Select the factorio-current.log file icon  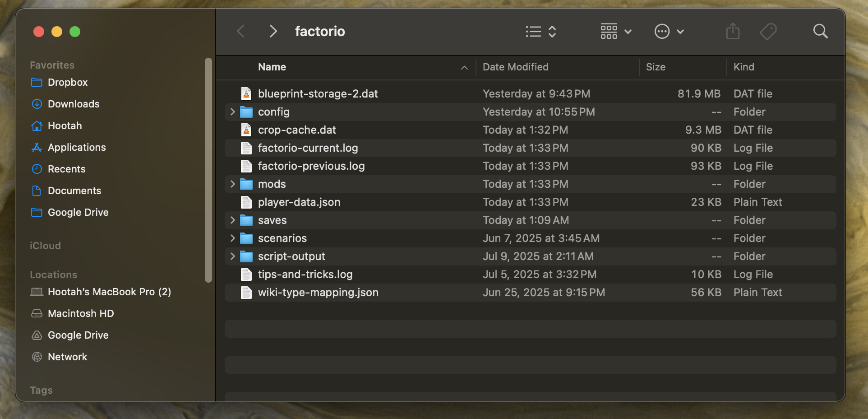point(246,148)
